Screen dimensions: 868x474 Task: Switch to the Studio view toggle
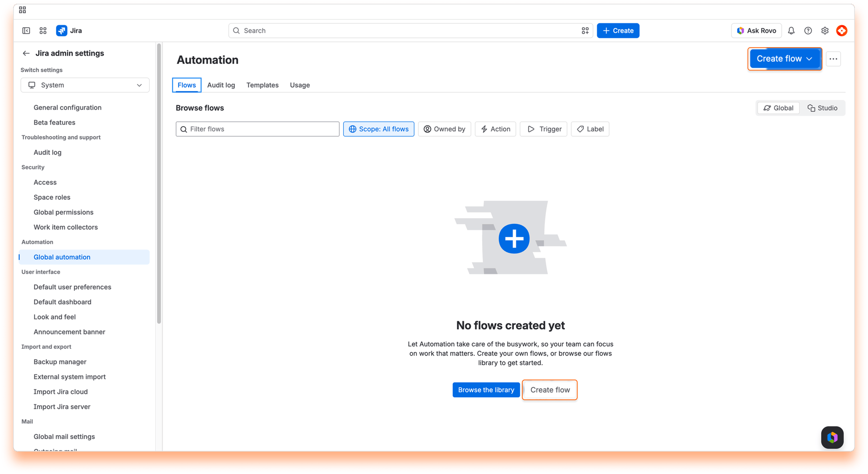tap(823, 108)
